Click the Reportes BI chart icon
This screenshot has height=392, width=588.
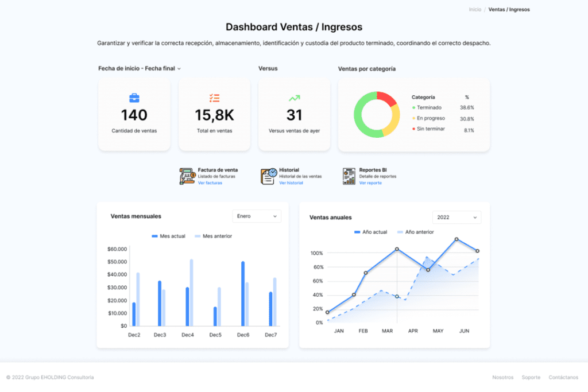pos(349,176)
